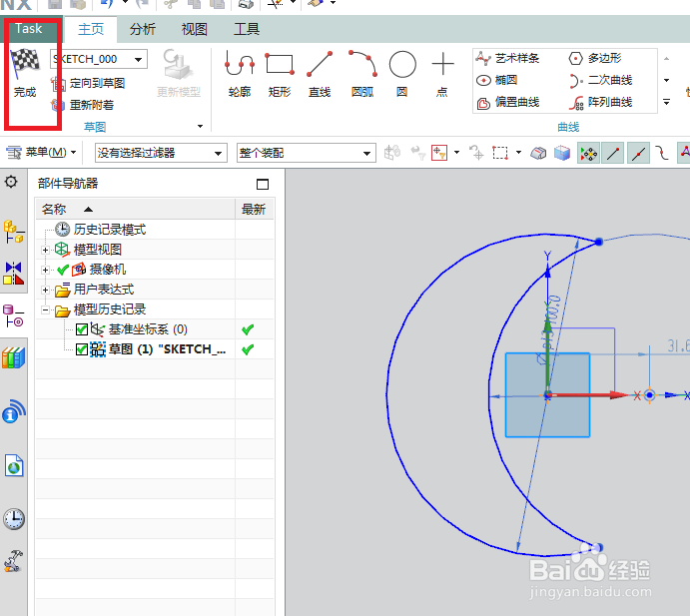Switch to the 分析 ribbon tab

tap(143, 29)
